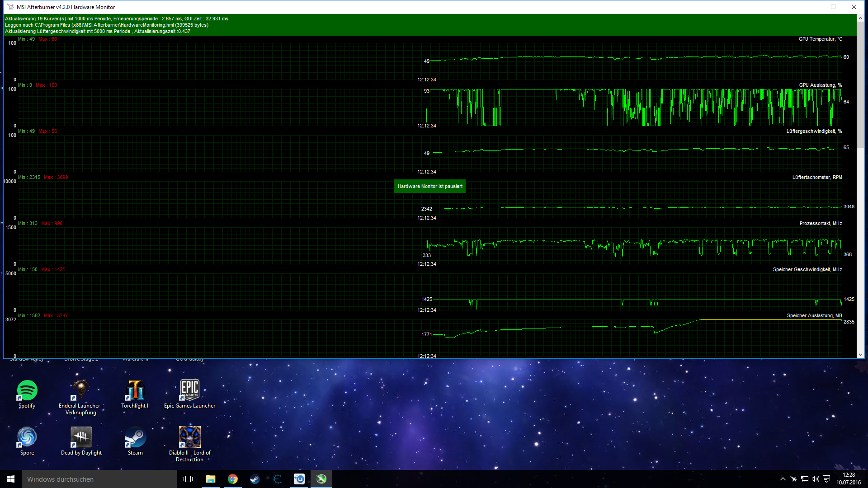Open the Steam desktop shortcut
Viewport: 868px width, 488px height.
[135, 437]
